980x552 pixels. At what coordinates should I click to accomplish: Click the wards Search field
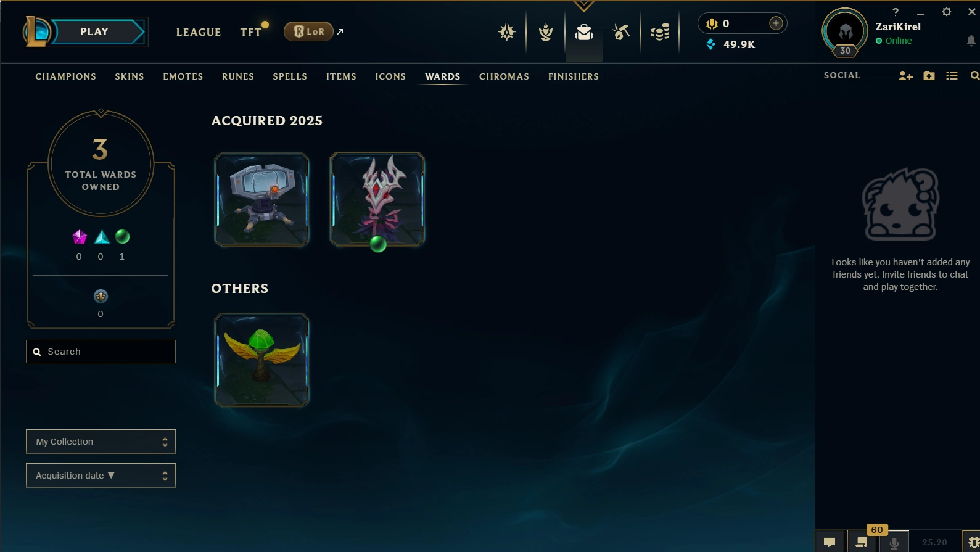click(101, 352)
